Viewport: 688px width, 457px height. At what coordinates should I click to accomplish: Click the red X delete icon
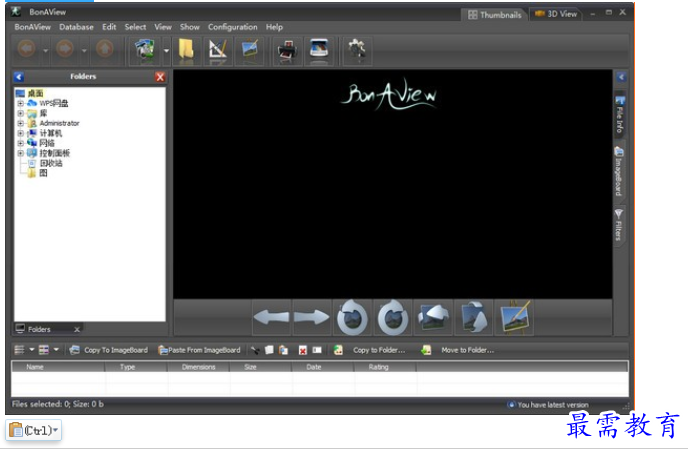pos(303,350)
